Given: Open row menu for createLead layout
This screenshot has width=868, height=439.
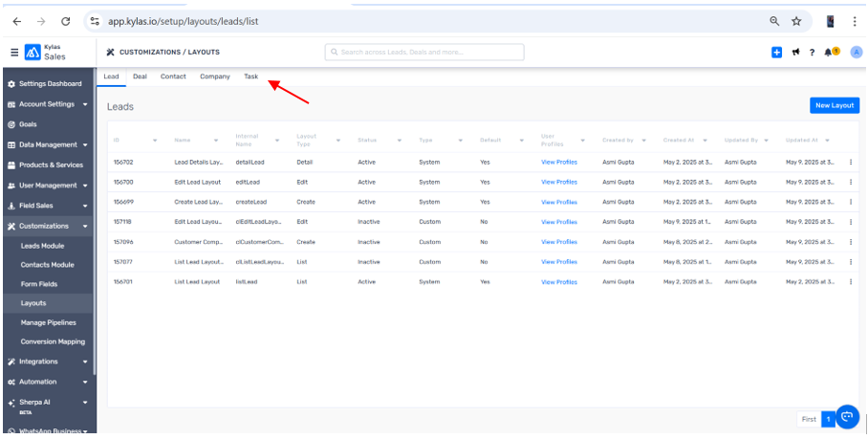Looking at the screenshot, I should (851, 202).
